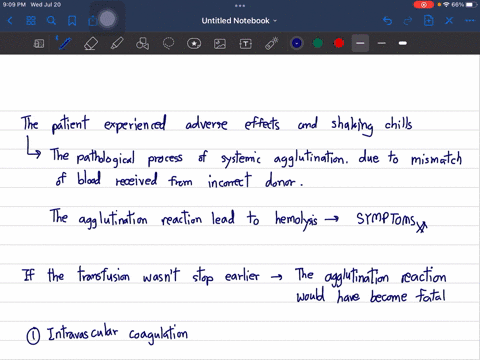Select the thickest stroke width
The height and width of the screenshot is (360, 480).
(x=403, y=43)
